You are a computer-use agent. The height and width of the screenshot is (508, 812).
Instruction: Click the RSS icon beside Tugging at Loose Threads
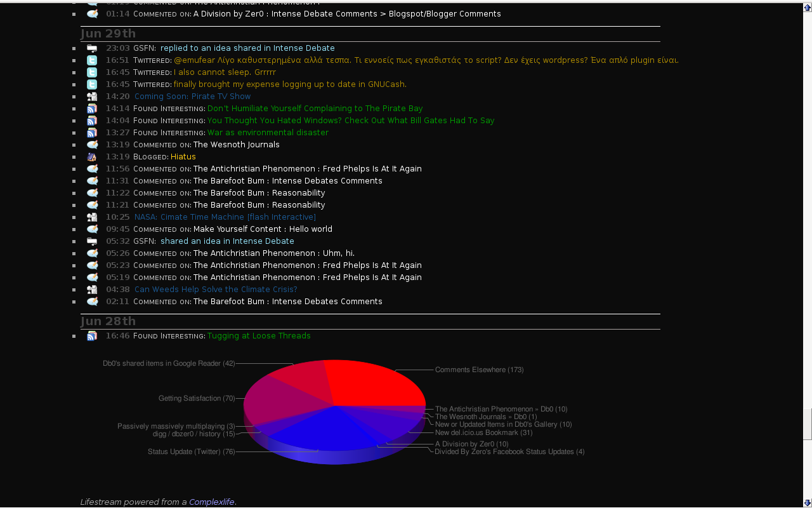tap(92, 336)
